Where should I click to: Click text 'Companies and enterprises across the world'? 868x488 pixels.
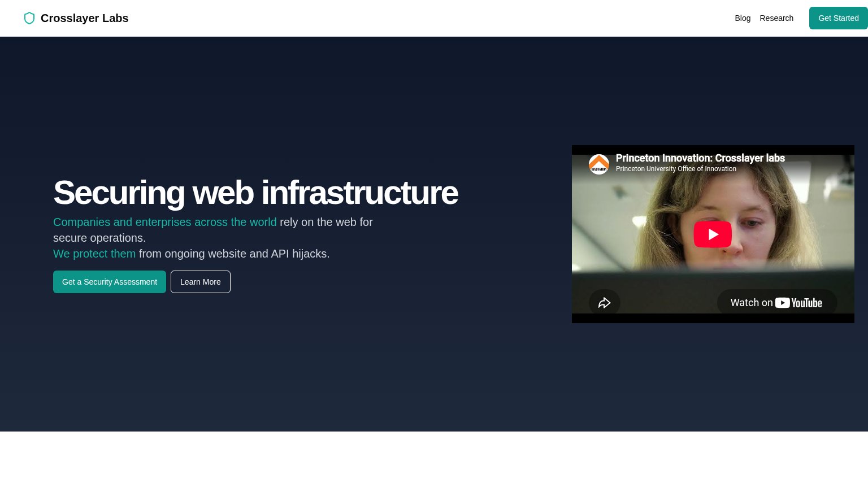click(x=165, y=222)
